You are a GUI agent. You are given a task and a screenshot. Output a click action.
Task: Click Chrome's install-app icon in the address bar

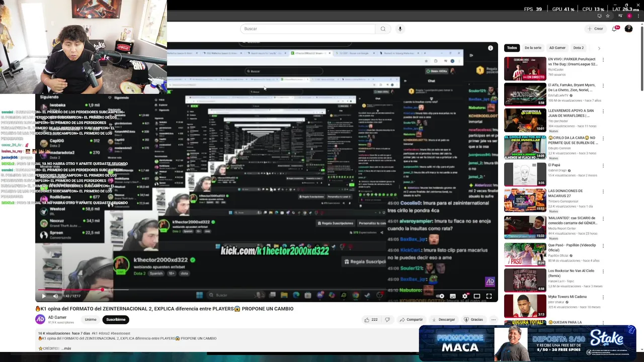pyautogui.click(x=599, y=16)
